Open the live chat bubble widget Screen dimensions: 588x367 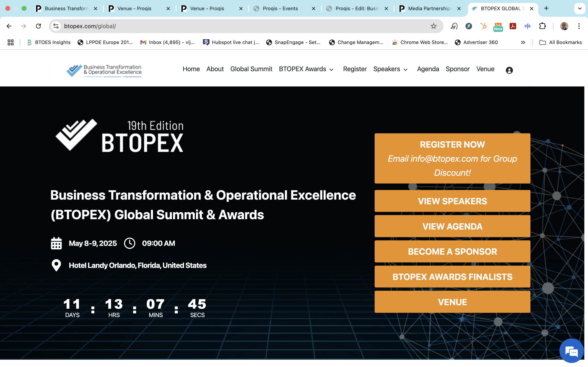tap(571, 351)
